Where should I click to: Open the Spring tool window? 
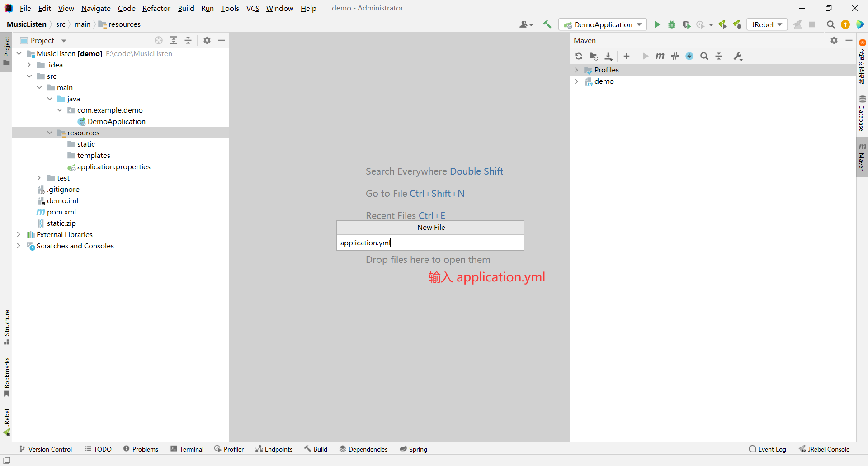[x=414, y=449]
